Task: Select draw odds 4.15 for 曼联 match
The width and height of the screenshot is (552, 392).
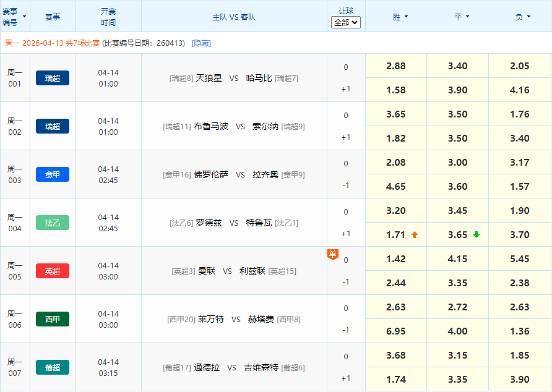Action: (x=458, y=258)
